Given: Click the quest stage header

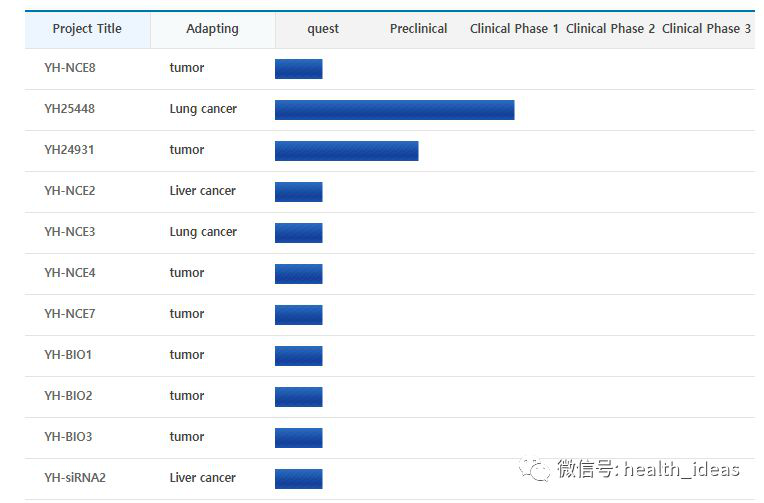Looking at the screenshot, I should 323,29.
